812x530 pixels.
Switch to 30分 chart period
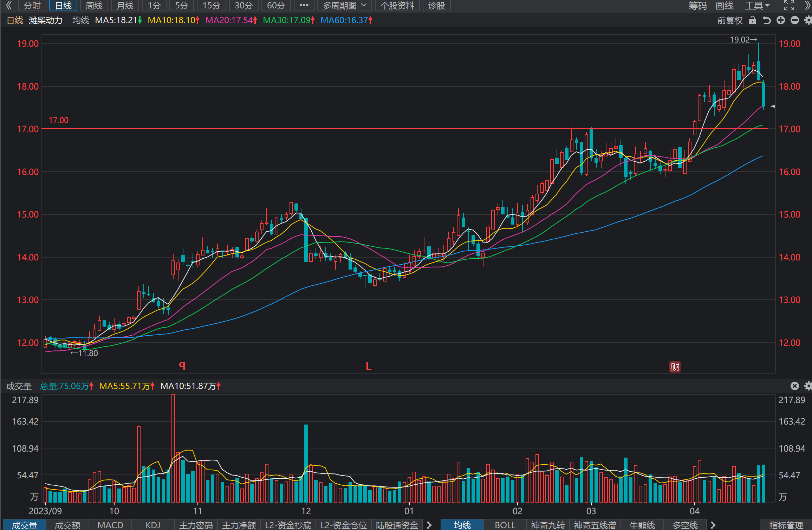(244, 5)
